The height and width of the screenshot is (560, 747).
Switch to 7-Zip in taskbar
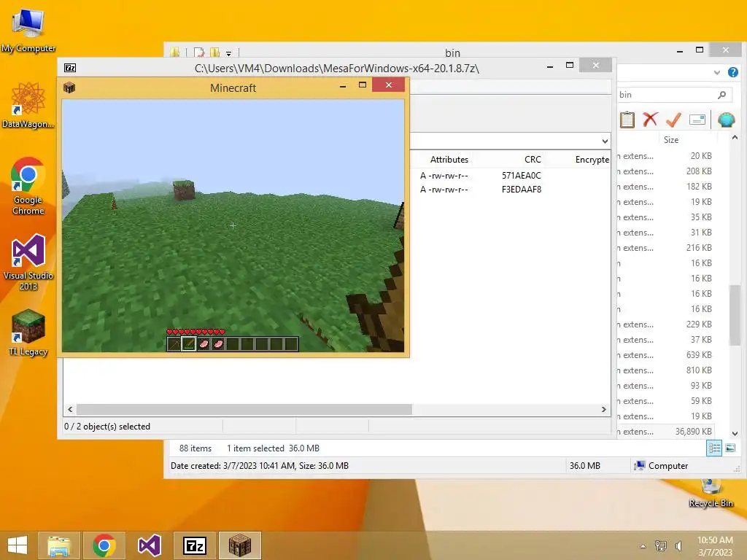[194, 545]
